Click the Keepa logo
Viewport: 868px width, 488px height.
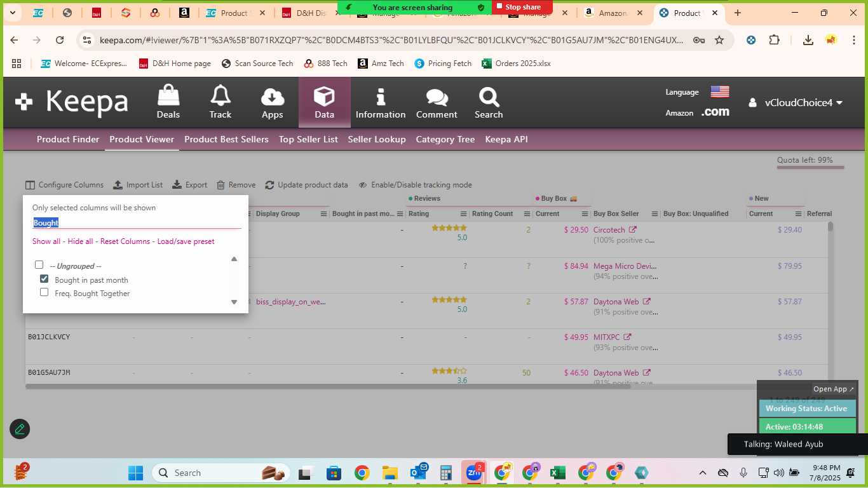(72, 102)
